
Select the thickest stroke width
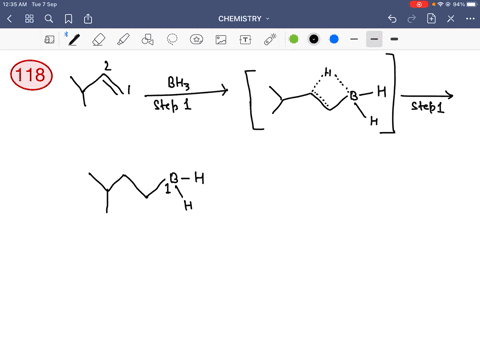(x=394, y=39)
